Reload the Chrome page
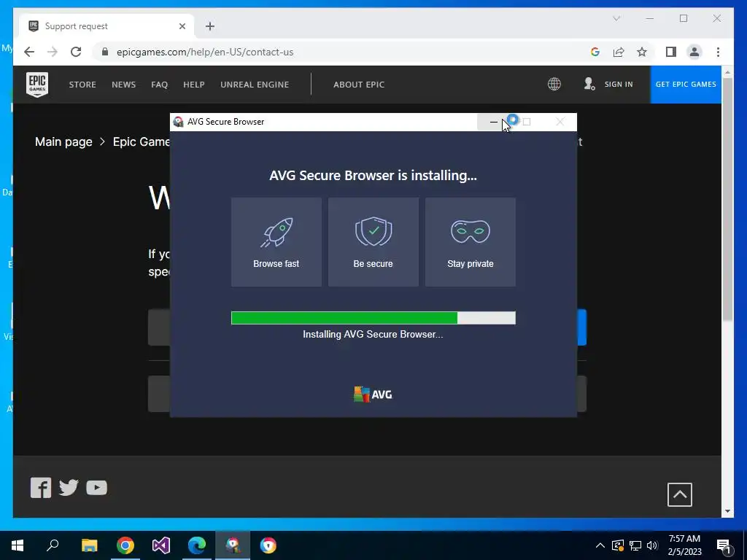This screenshot has height=560, width=747. 76,52
